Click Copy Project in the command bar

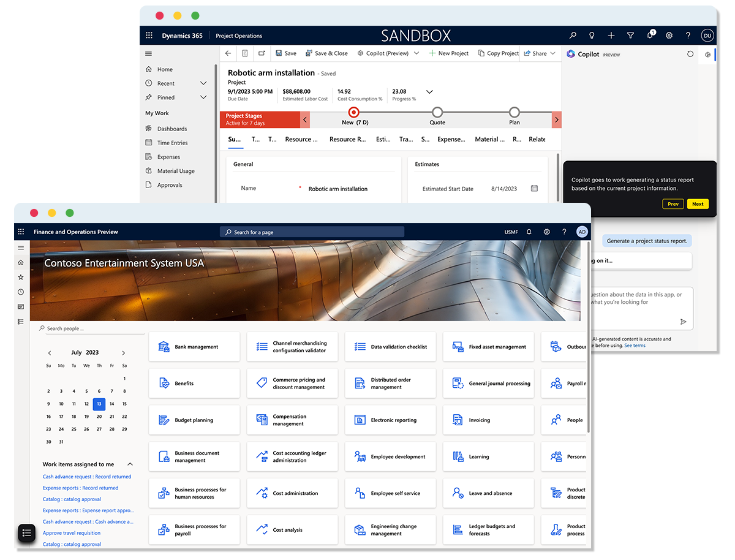coord(498,53)
